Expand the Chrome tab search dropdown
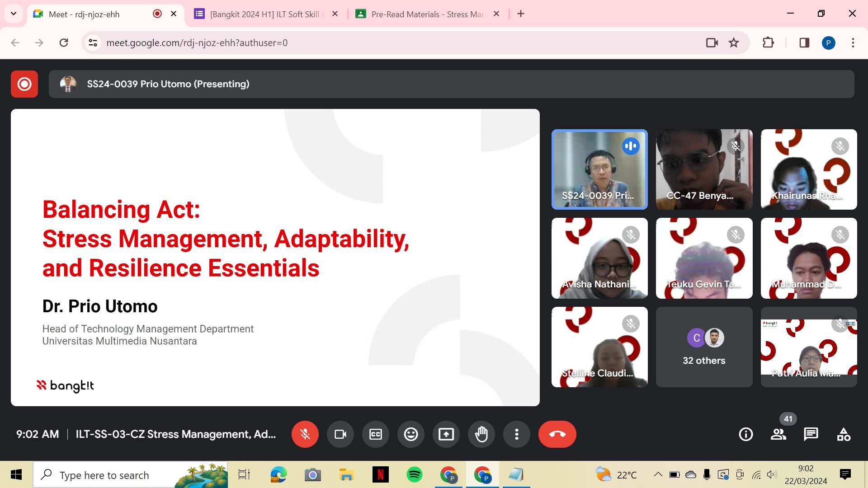Image resolution: width=868 pixels, height=488 pixels. (14, 14)
